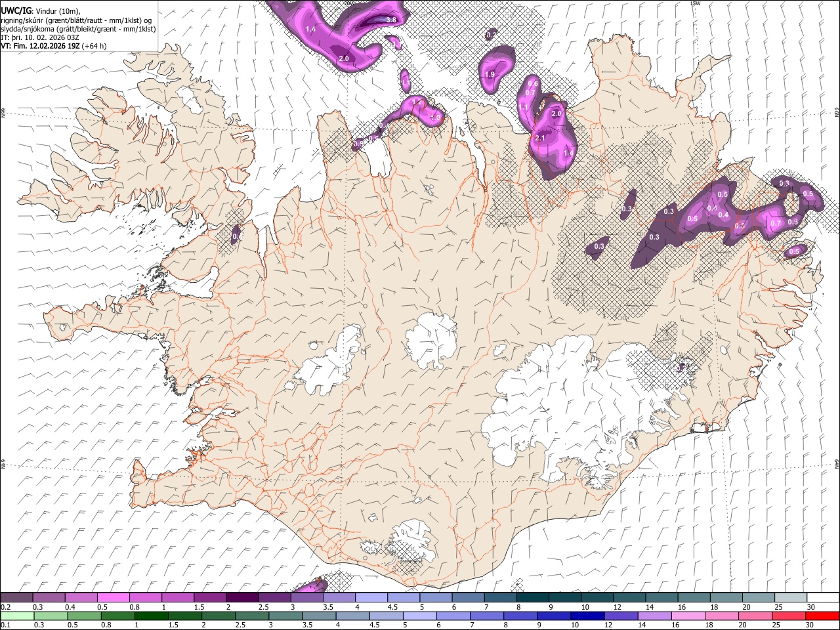Select the dark plum swatch labeled 0.2
The height and width of the screenshot is (630, 840).
tap(17, 598)
